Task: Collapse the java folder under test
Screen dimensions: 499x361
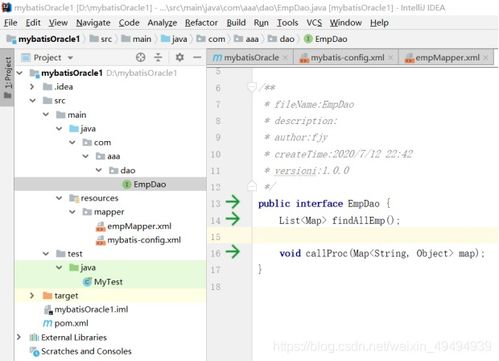Action: point(59,268)
